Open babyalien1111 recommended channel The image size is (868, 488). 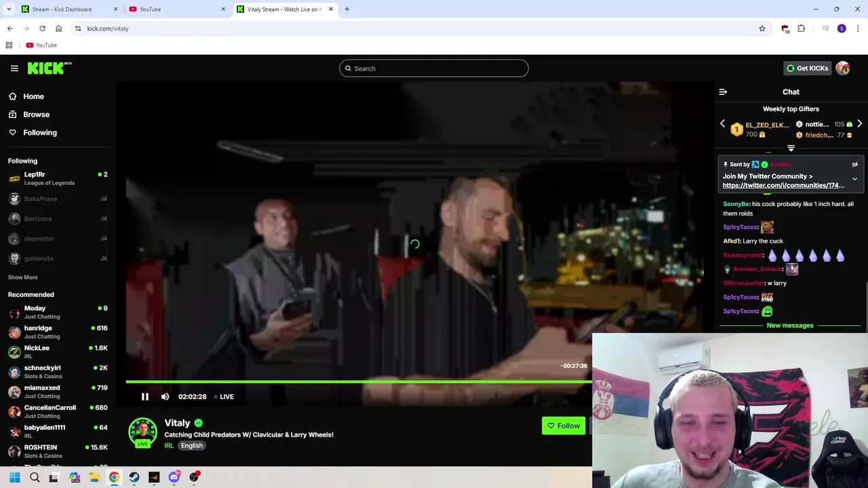58,432
